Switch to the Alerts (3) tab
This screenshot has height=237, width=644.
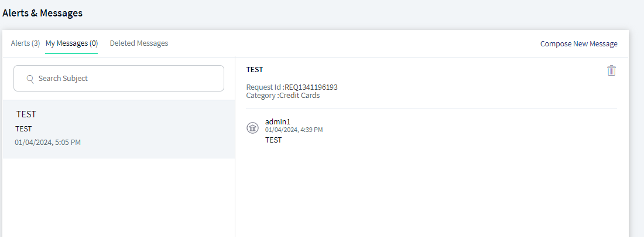[x=25, y=43]
